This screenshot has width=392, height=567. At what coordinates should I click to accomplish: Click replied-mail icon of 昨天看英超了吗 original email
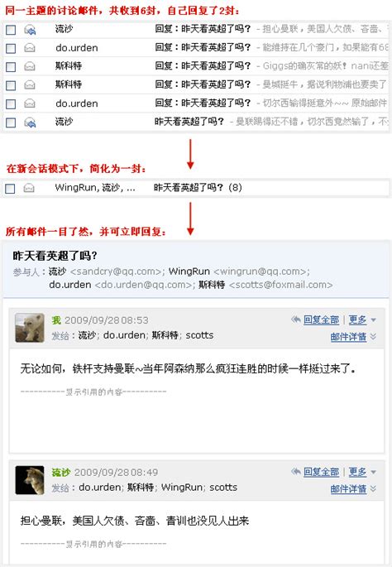(30, 123)
